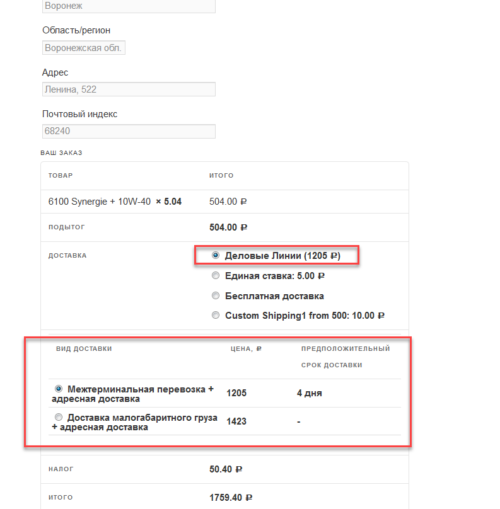Choose Доставка малогабаритного груза radio option
The height and width of the screenshot is (509, 500).
tap(59, 417)
